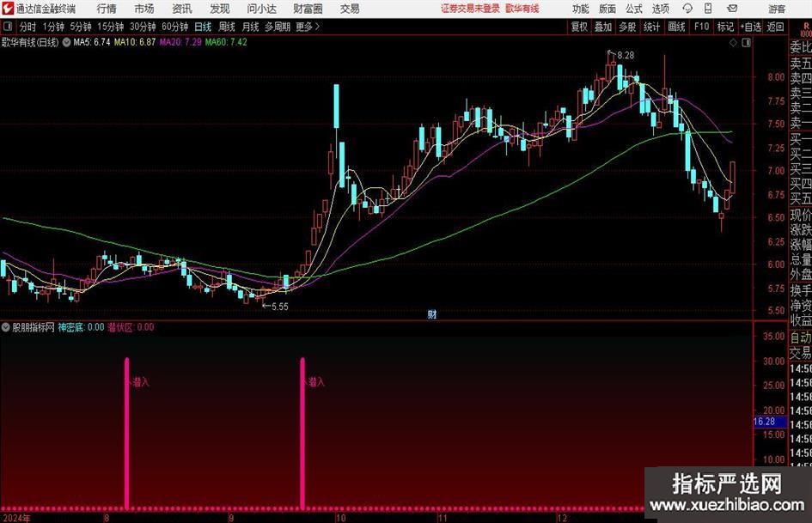
Task: Click the 5.55 low price marker
Action: [279, 307]
